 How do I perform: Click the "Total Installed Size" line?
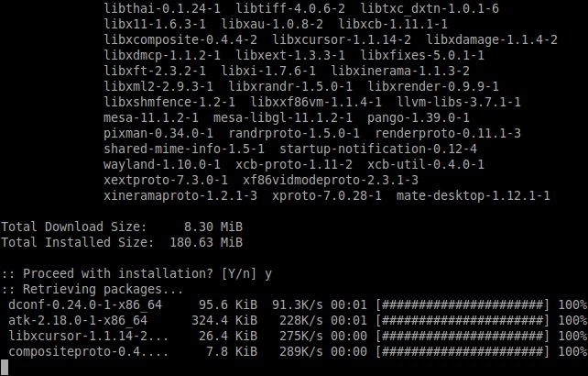(121, 242)
